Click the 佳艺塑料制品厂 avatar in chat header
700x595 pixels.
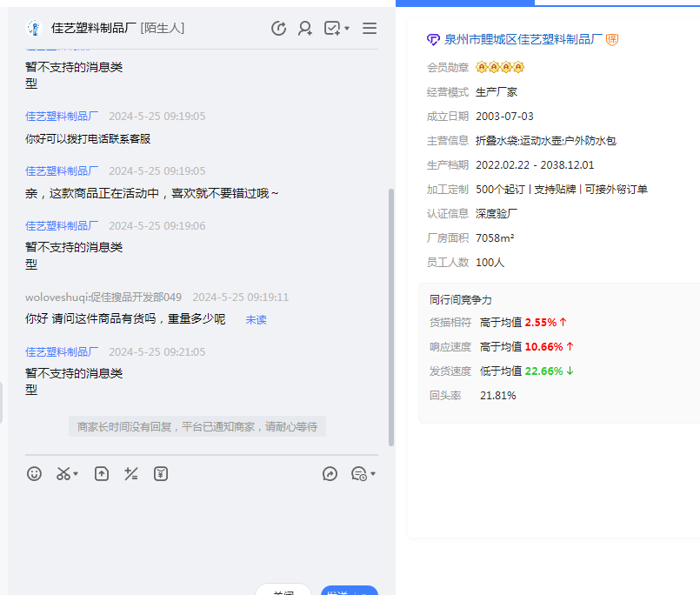click(x=34, y=29)
